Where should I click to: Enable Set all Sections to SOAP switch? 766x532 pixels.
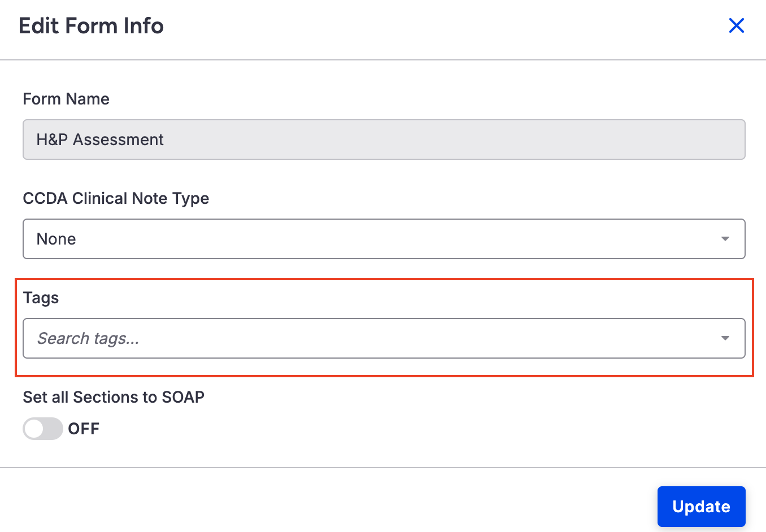43,429
